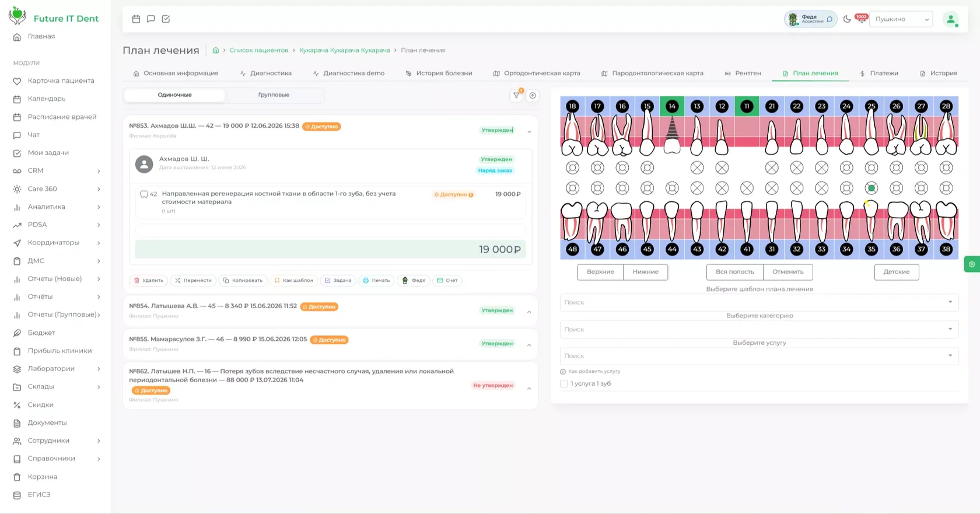
Task: Open the chat bubble icon in top toolbar
Action: tap(151, 19)
